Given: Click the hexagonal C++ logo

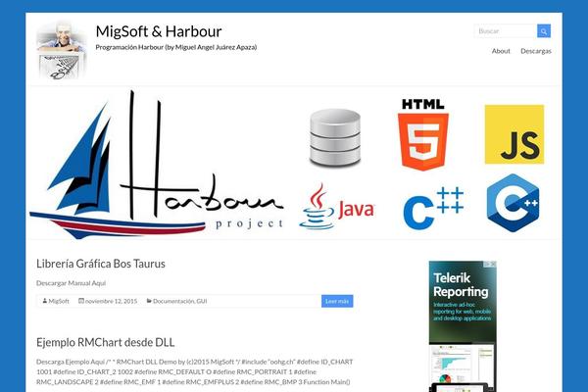Looking at the screenshot, I should pyautogui.click(x=513, y=203).
